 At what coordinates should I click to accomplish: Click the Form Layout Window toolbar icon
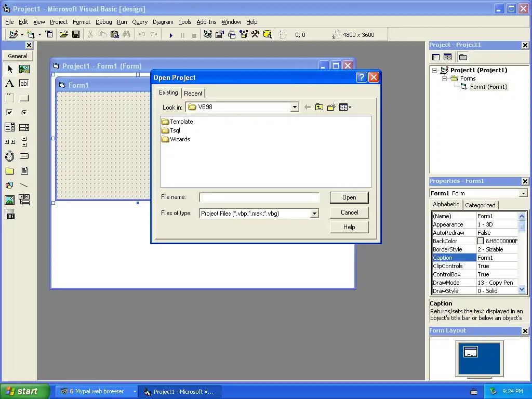click(x=232, y=34)
